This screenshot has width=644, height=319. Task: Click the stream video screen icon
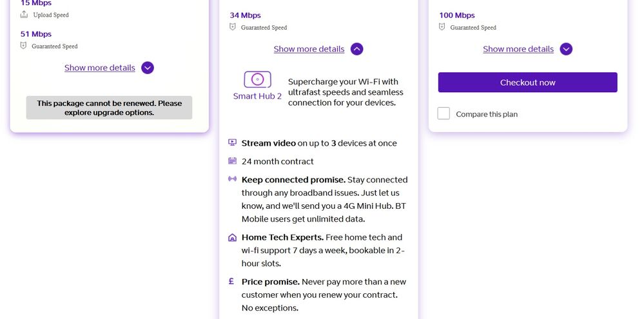pos(232,142)
